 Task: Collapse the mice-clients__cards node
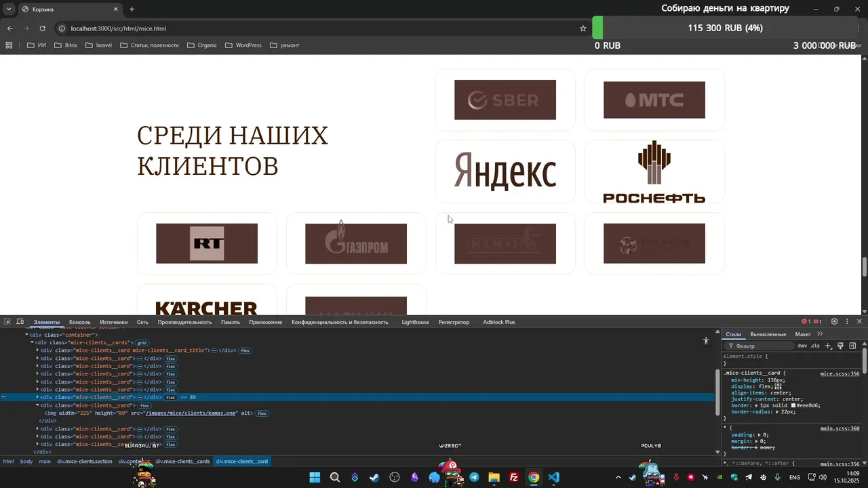click(x=33, y=343)
